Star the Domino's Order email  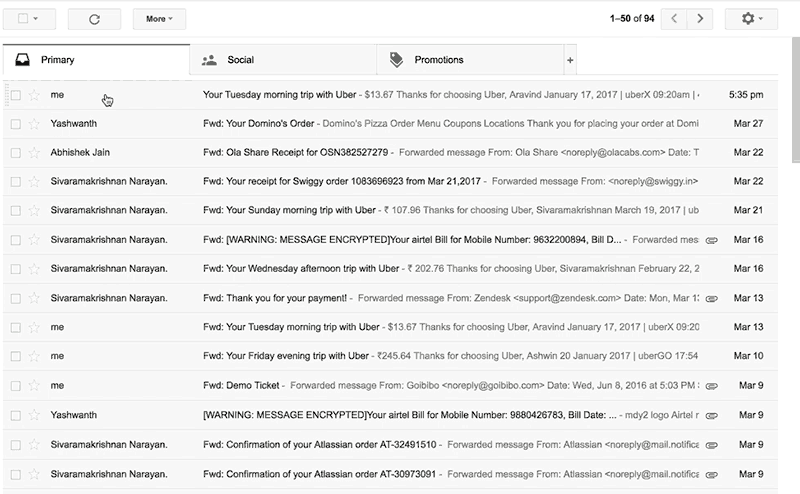point(34,124)
